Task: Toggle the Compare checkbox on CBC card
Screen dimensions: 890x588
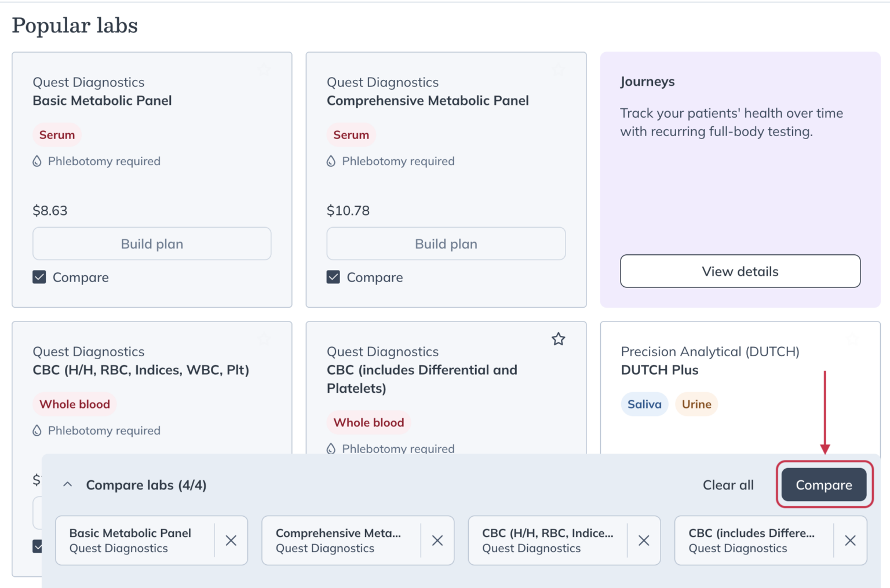Action: [x=39, y=545]
